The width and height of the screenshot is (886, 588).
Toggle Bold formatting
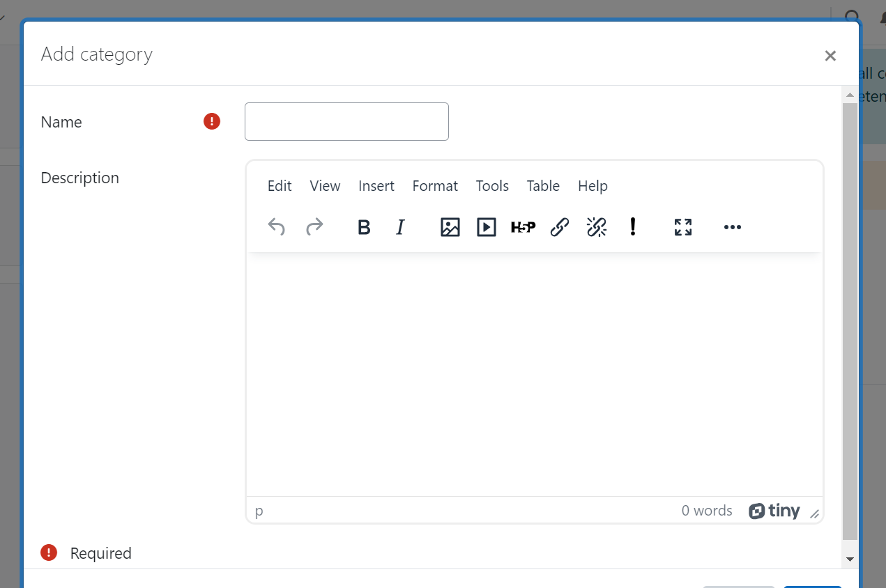364,227
